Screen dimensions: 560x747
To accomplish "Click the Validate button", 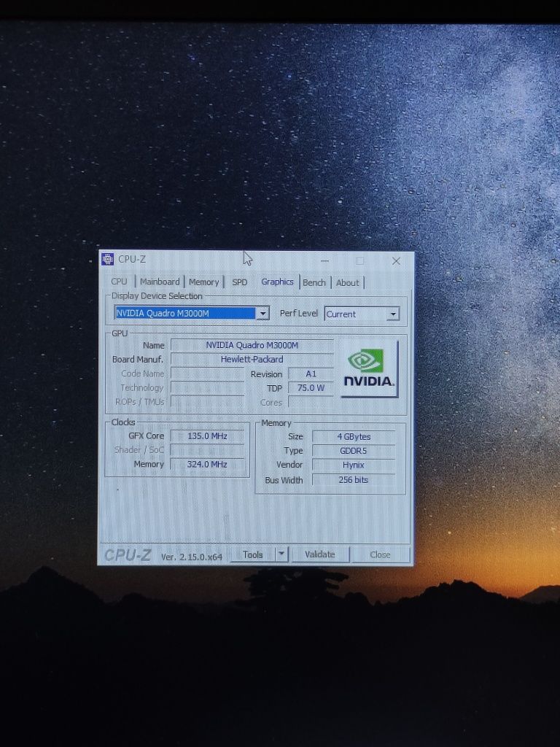I will [x=320, y=554].
